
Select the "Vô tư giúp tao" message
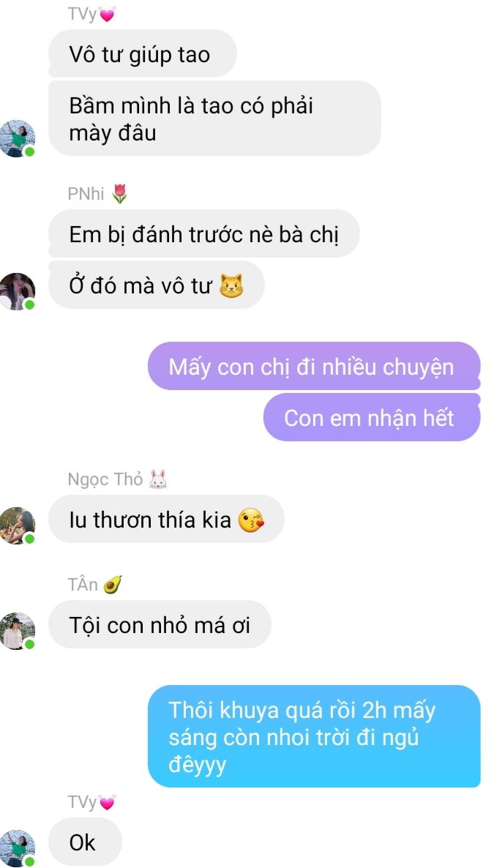point(142,53)
